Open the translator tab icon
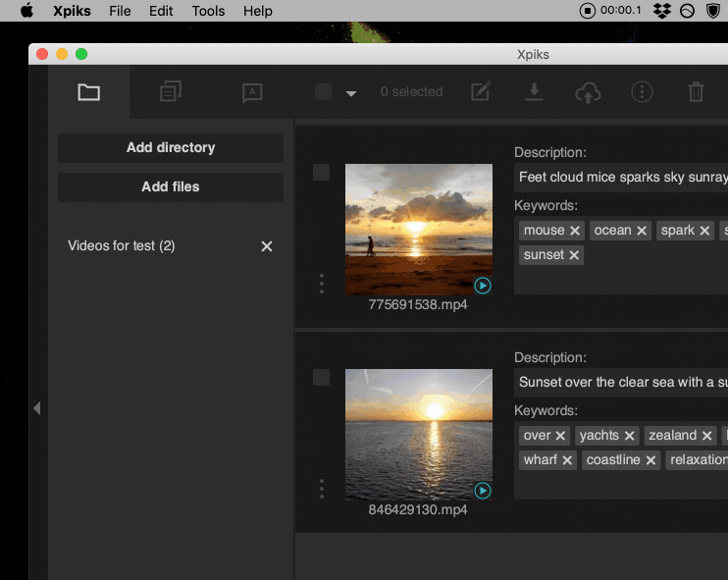The image size is (728, 580). 252,92
